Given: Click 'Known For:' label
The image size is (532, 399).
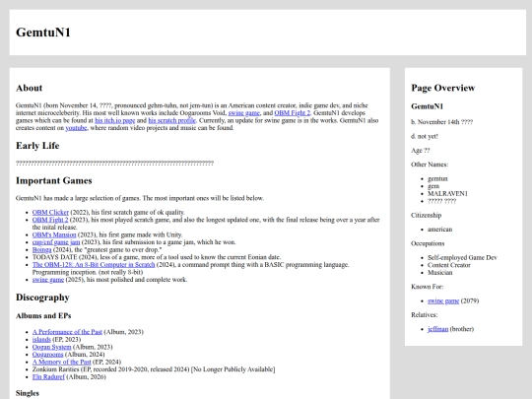Looking at the screenshot, I should [x=428, y=287].
